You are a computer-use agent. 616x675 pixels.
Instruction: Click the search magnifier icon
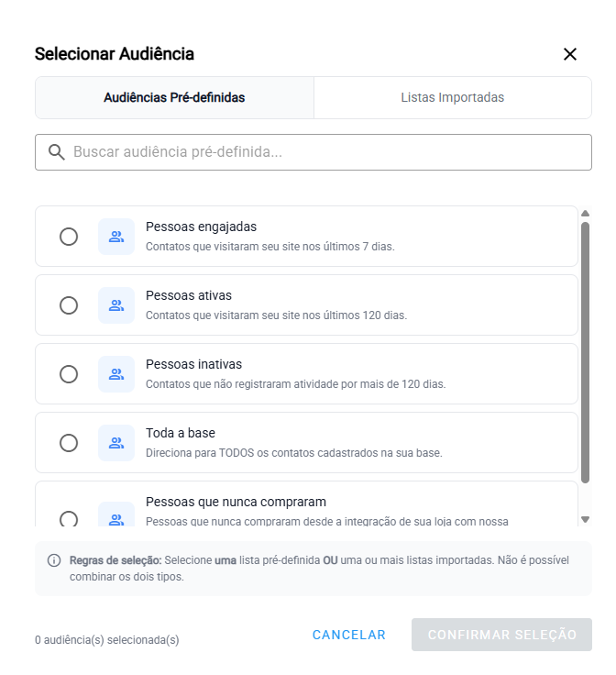point(57,152)
